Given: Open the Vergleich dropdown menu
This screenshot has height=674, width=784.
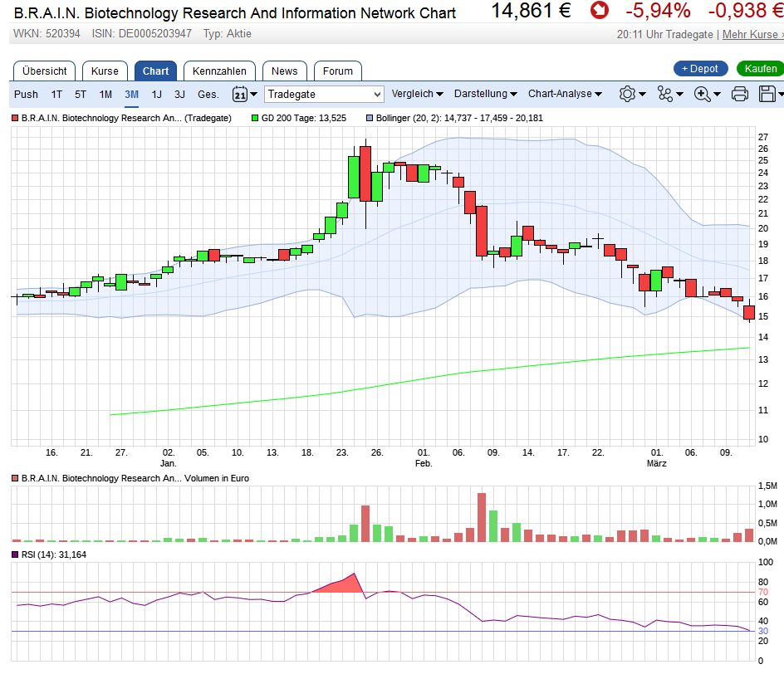Looking at the screenshot, I should (x=418, y=94).
